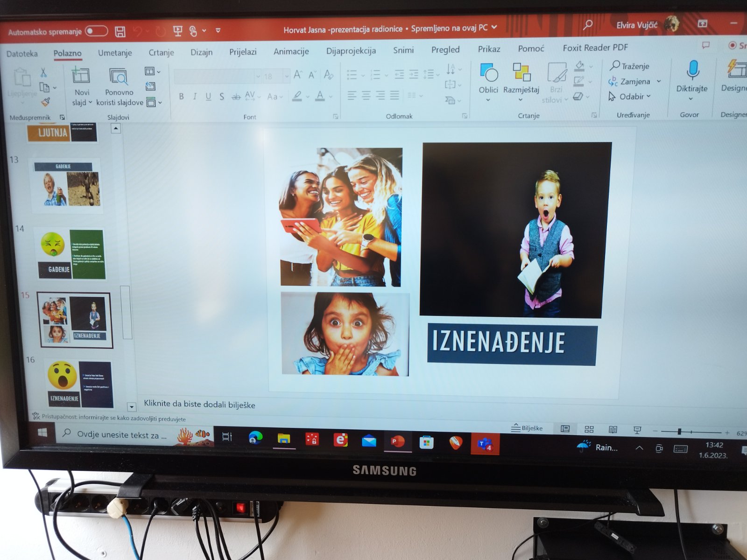Click the Cut scissors icon

click(43, 72)
